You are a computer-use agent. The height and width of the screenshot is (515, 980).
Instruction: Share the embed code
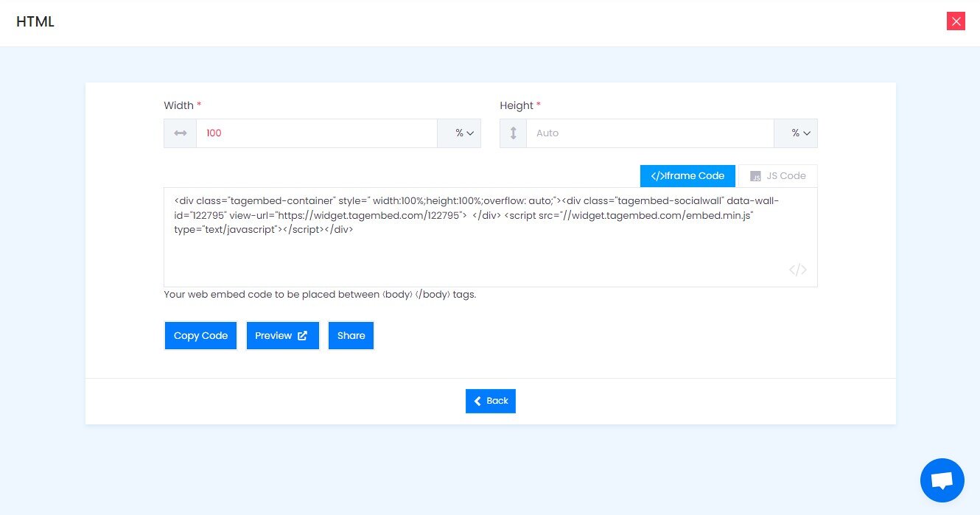tap(351, 335)
